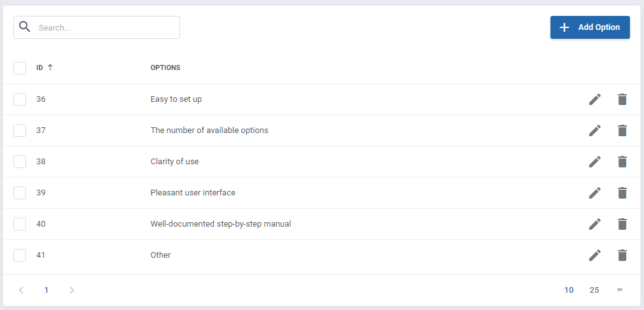Delete the 'Easy to set up' option
The width and height of the screenshot is (644, 310).
coord(622,99)
